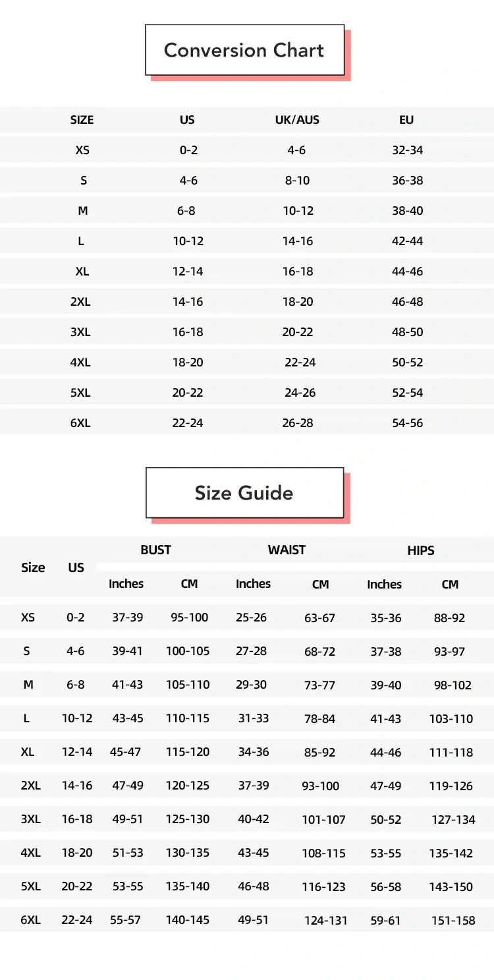The height and width of the screenshot is (980, 494).
Task: Click waist CM value 101-107
Action: (323, 820)
